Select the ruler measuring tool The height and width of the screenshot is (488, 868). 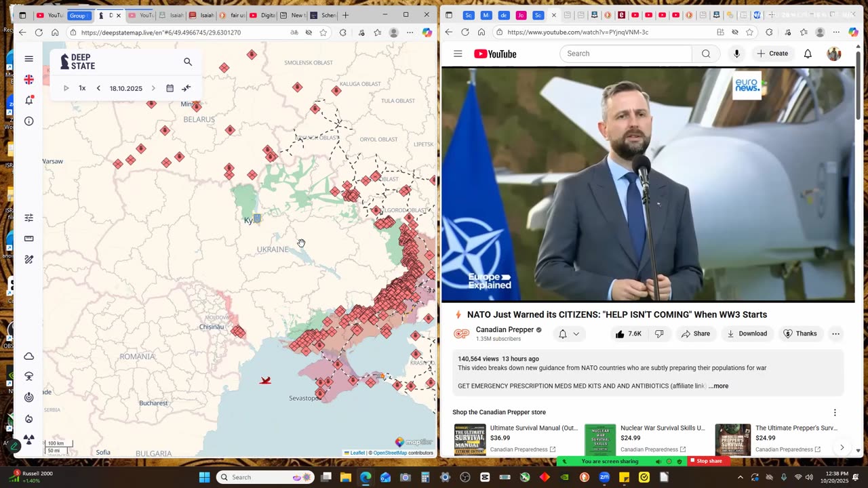pos(28,239)
